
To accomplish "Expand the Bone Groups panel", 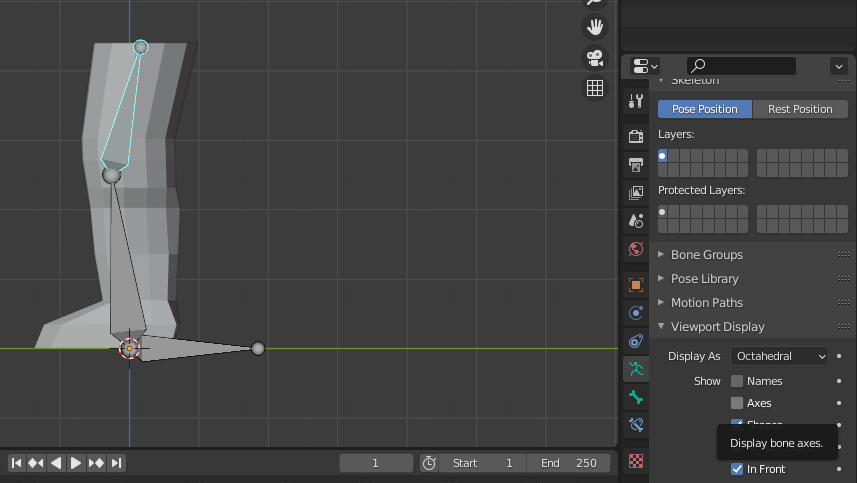I will tap(706, 255).
